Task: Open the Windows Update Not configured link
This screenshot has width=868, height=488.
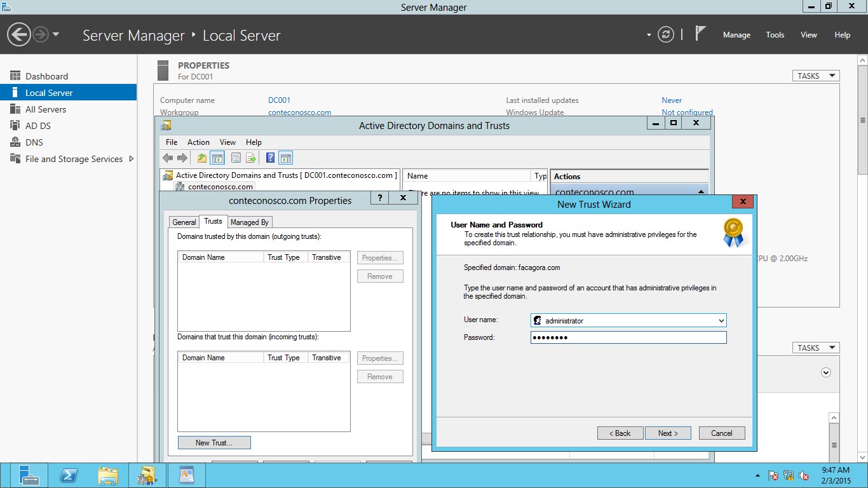Action: 687,112
